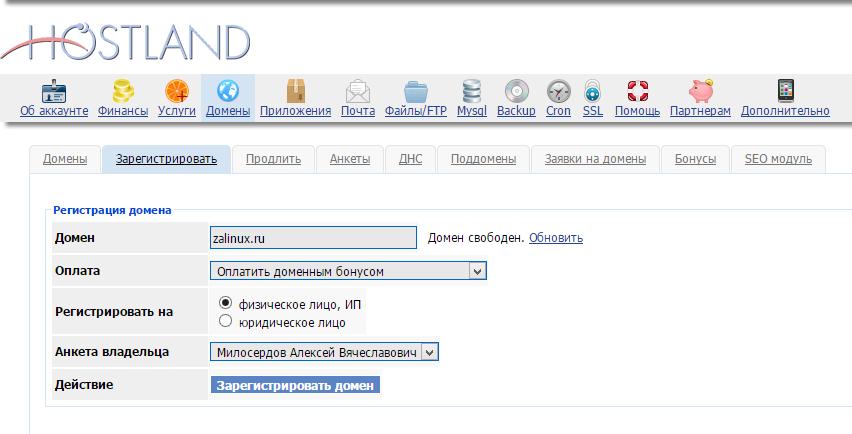The width and height of the screenshot is (852, 434).
Task: Click the 'Услуги' link
Action: tap(177, 111)
